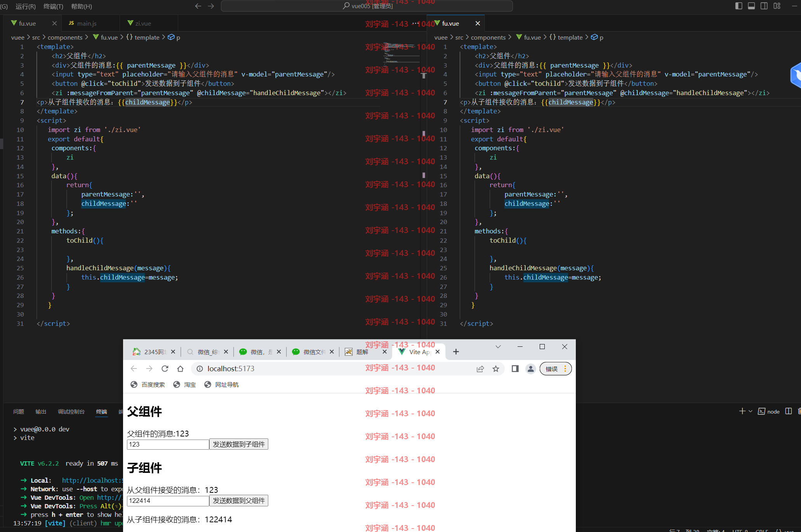Image resolution: width=801 pixels, height=532 pixels.
Task: Go forward in the browser
Action: coord(149,369)
